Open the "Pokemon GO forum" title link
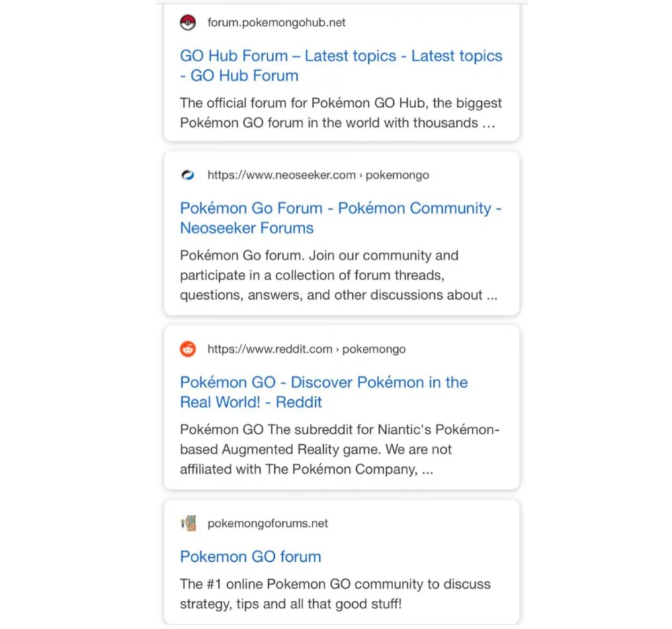The width and height of the screenshot is (672, 629). [250, 556]
